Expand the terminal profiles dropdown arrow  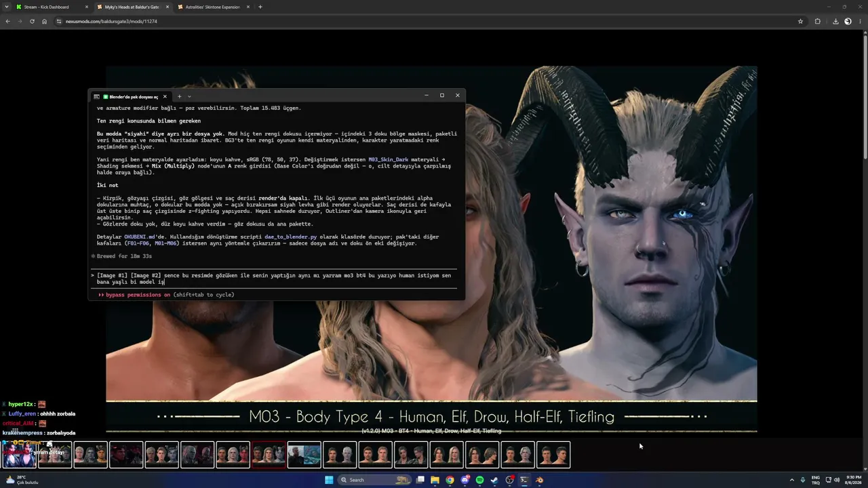(x=189, y=96)
